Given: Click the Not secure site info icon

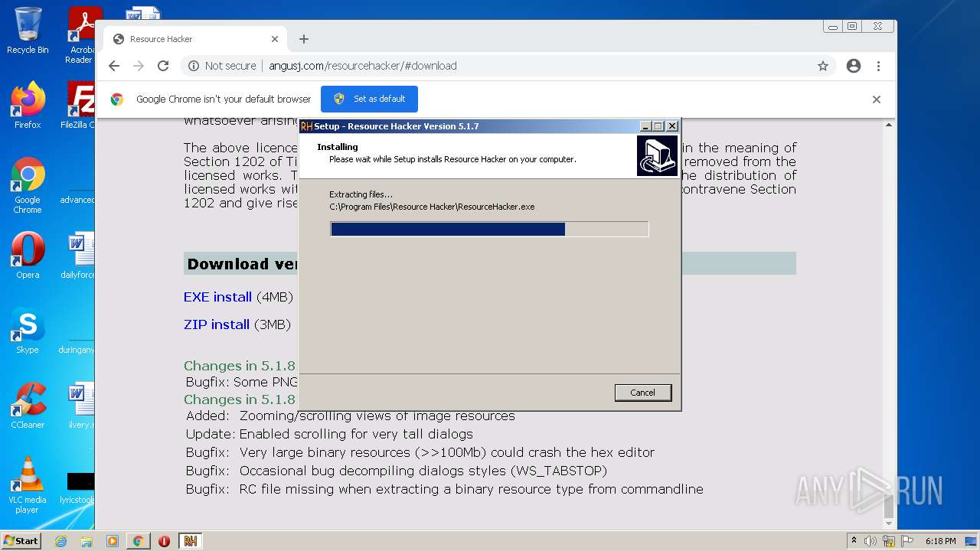Looking at the screenshot, I should 194,66.
